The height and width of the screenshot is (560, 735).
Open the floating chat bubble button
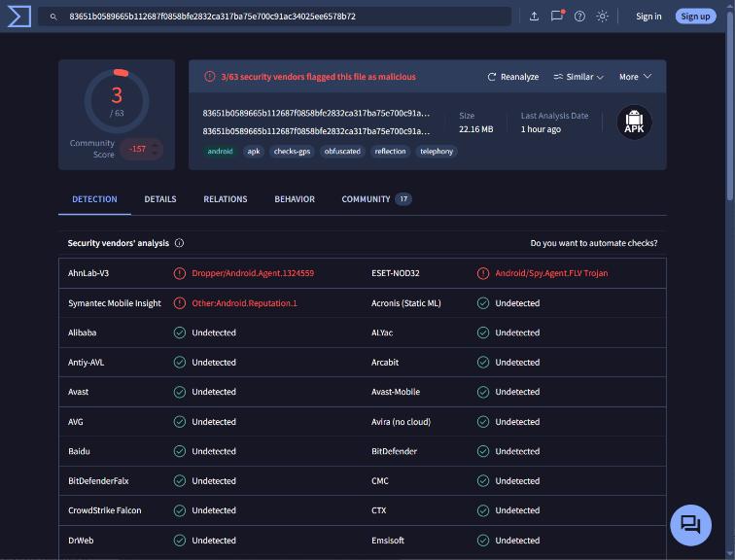[x=690, y=525]
